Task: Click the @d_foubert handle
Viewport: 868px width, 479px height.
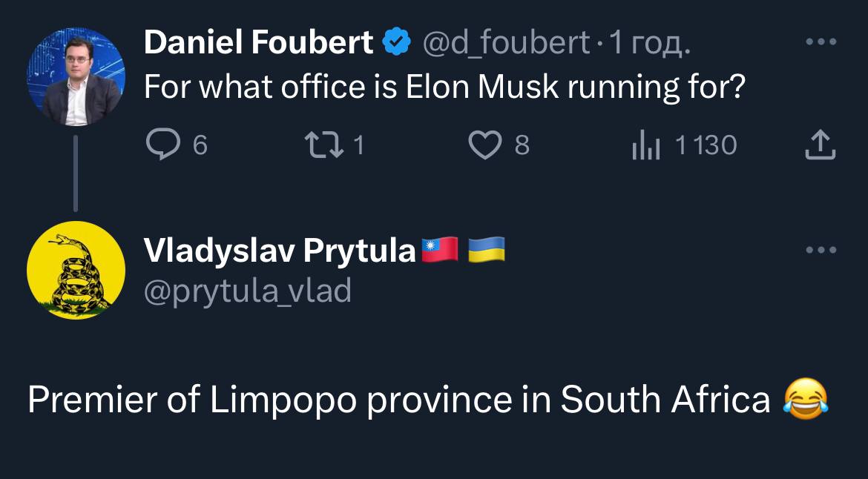Action: click(506, 43)
